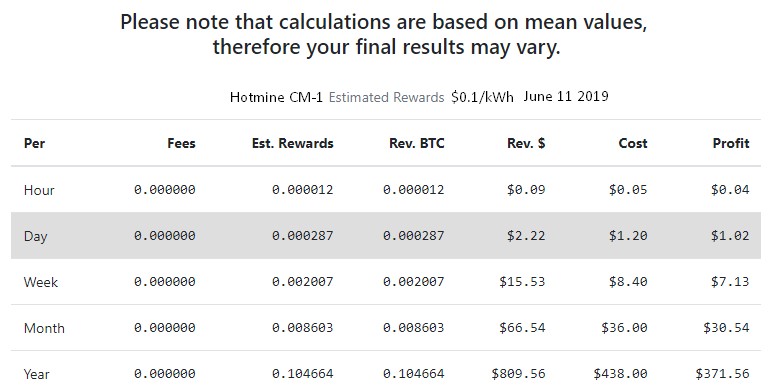The image size is (773, 392).
Task: Select the Hour row label
Action: (x=39, y=190)
